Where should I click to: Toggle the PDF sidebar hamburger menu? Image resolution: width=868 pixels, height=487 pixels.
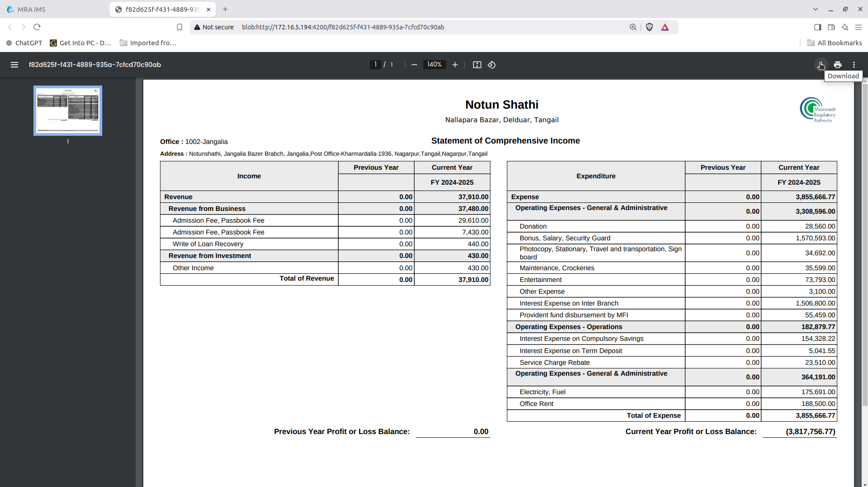(14, 65)
